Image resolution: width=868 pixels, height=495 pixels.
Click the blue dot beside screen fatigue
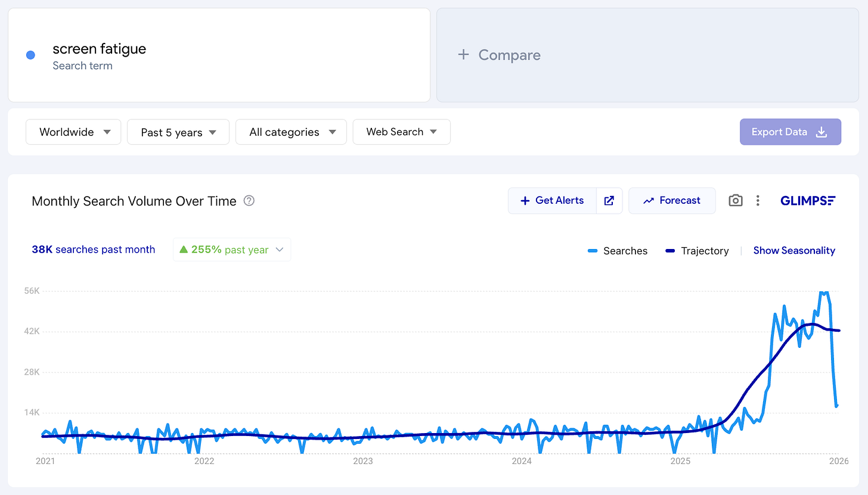30,55
